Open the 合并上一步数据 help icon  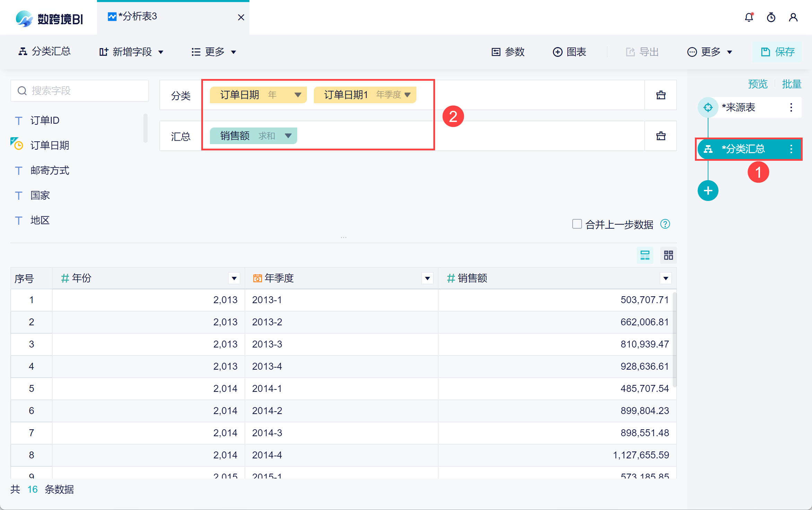point(665,224)
